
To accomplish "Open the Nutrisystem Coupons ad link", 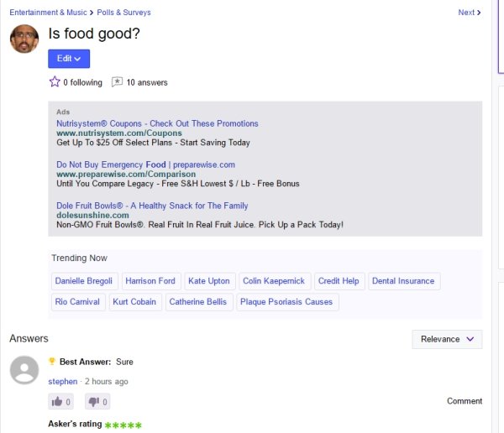I will tap(157, 123).
